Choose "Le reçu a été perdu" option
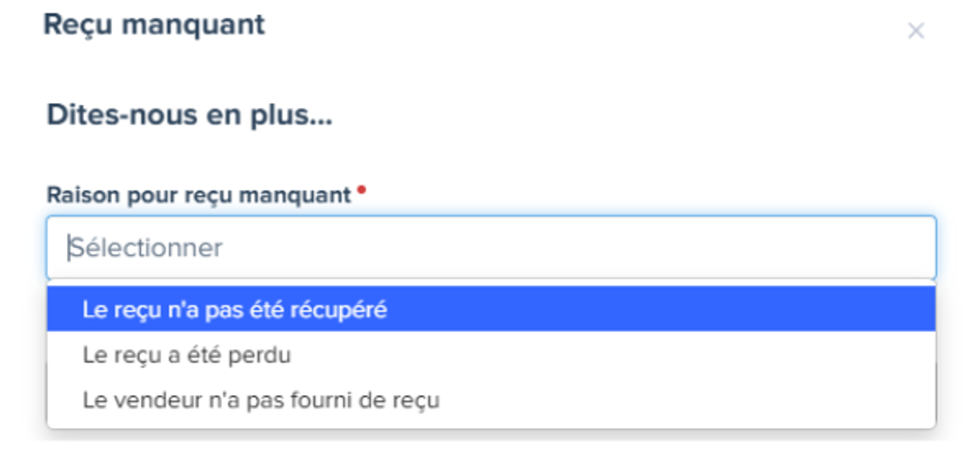 [x=187, y=355]
